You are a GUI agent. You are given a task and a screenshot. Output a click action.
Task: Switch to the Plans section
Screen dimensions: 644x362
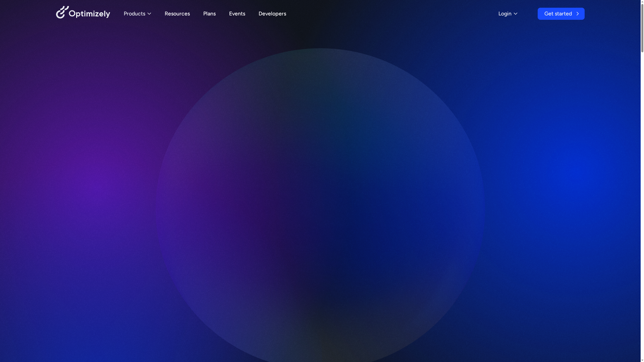tap(209, 14)
